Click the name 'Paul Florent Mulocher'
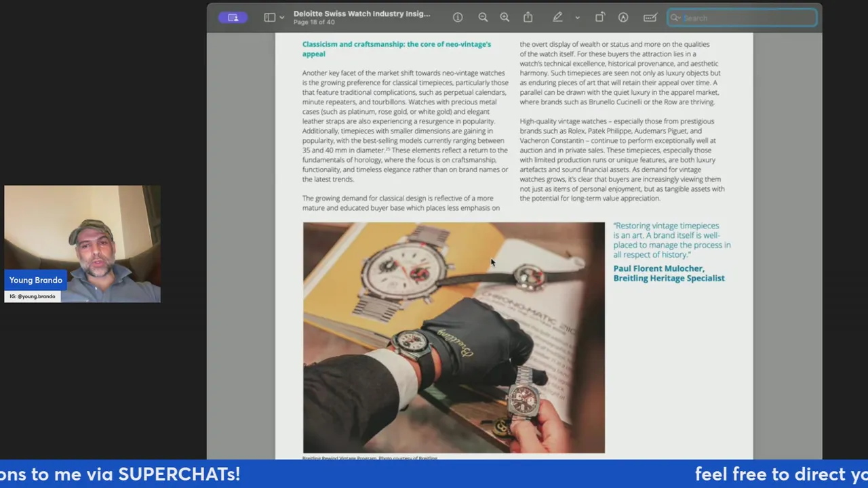 click(659, 268)
